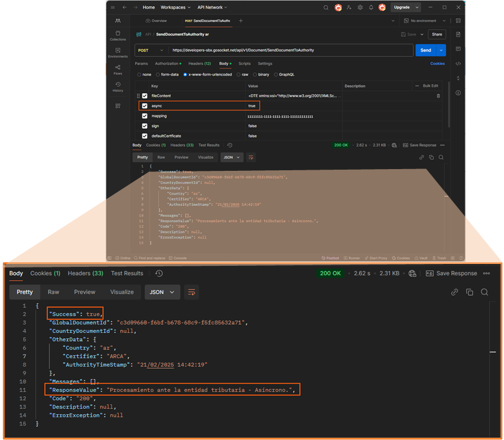This screenshot has width=504, height=440.
Task: Open the POST method dropdown
Action: pos(151,51)
